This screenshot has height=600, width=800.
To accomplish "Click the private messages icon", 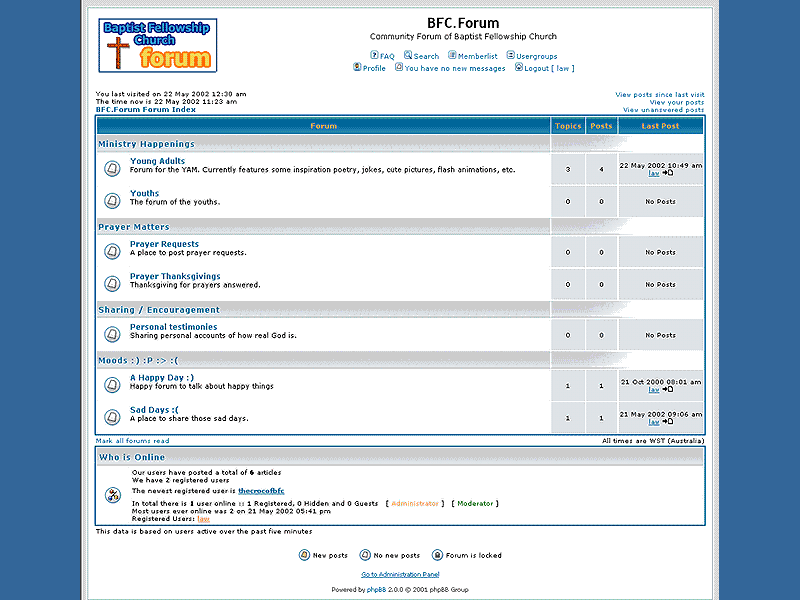I will tap(399, 68).
